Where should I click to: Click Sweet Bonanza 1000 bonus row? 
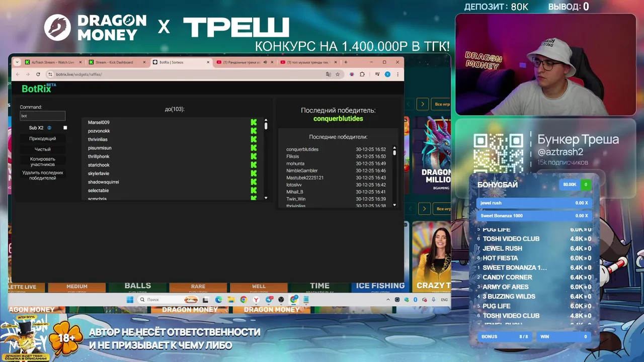534,216
